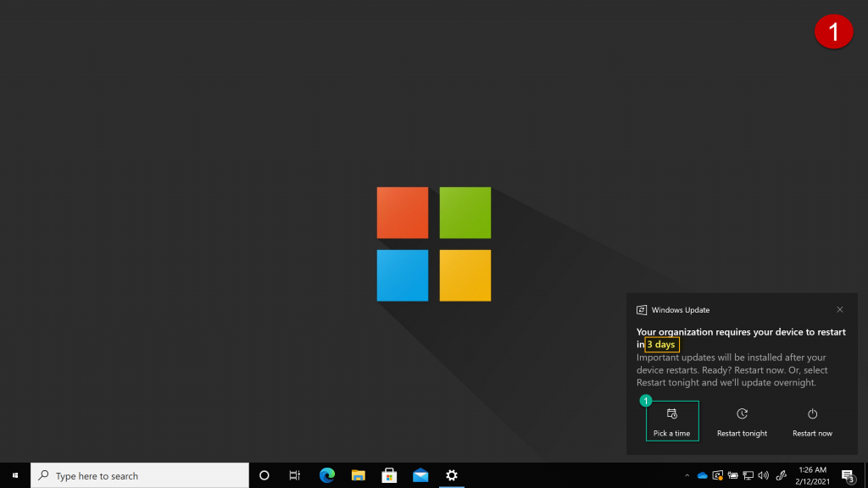Screen dimensions: 868x488
Task: Click the 'Important updates will be installed' description
Action: click(x=732, y=370)
